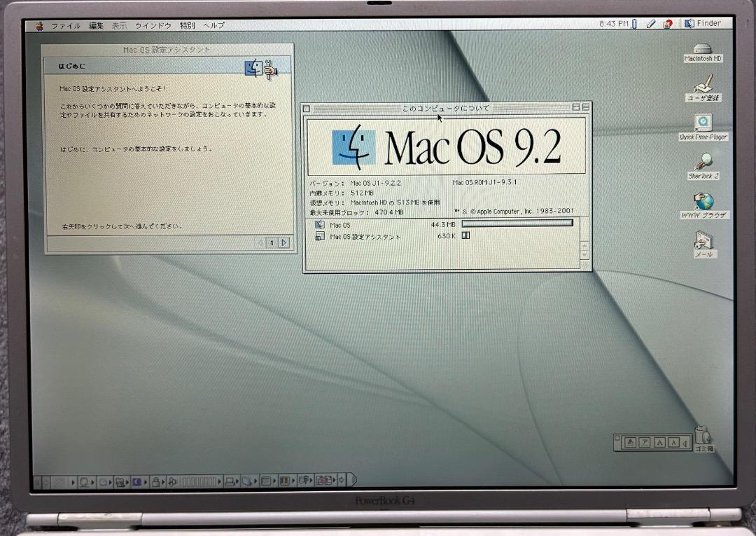Image resolution: width=756 pixels, height=536 pixels.
Task: Open the ヘルプ menu
Action: pyautogui.click(x=213, y=25)
